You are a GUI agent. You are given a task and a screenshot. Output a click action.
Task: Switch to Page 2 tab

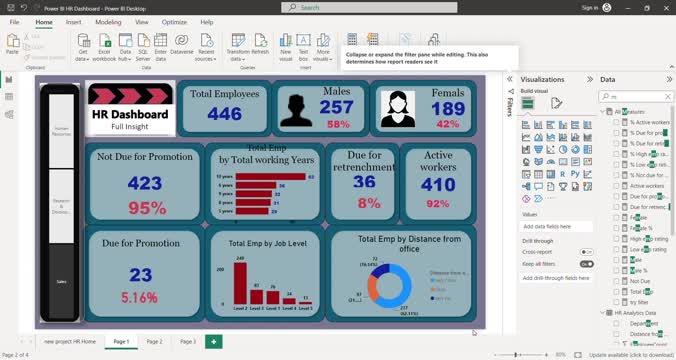click(x=154, y=341)
